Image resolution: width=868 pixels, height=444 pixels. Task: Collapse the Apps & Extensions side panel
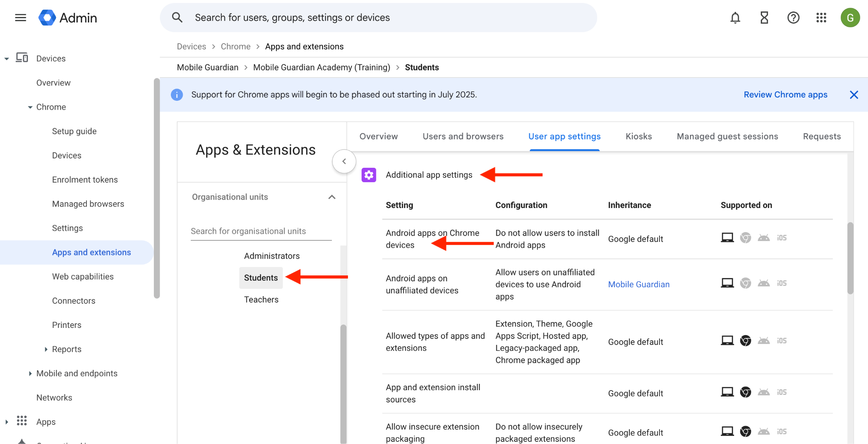[344, 161]
